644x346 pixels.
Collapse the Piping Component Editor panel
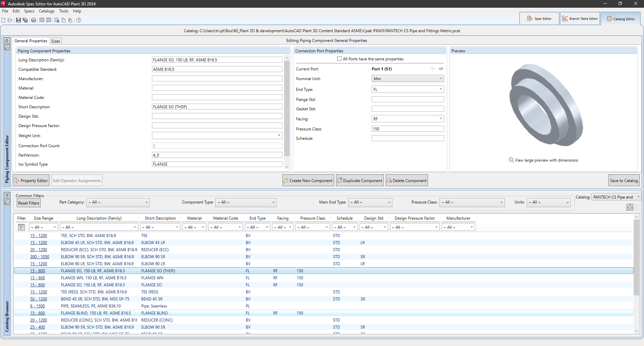tap(7, 41)
